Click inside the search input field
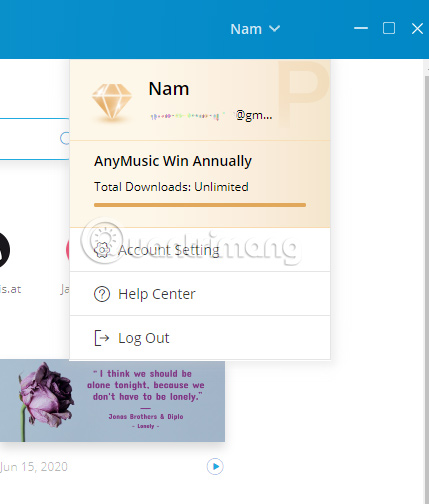 pyautogui.click(x=35, y=139)
